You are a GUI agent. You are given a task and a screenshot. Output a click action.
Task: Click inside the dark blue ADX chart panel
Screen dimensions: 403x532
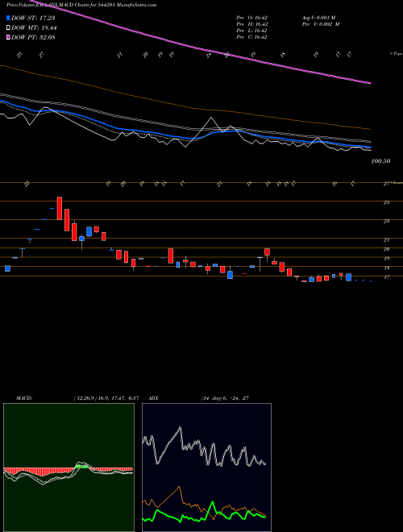206,468
